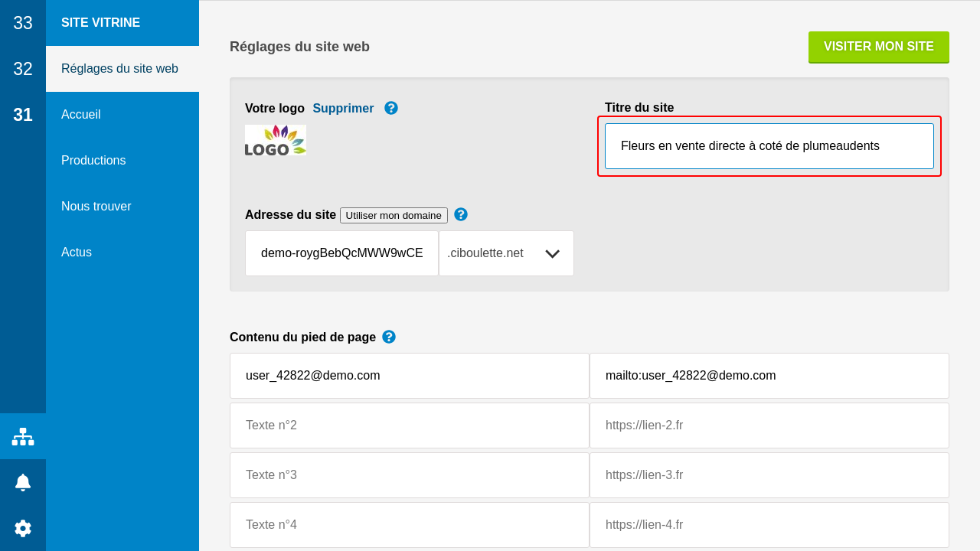Go to Productions section
Image resolution: width=980 pixels, height=551 pixels.
[x=93, y=161]
